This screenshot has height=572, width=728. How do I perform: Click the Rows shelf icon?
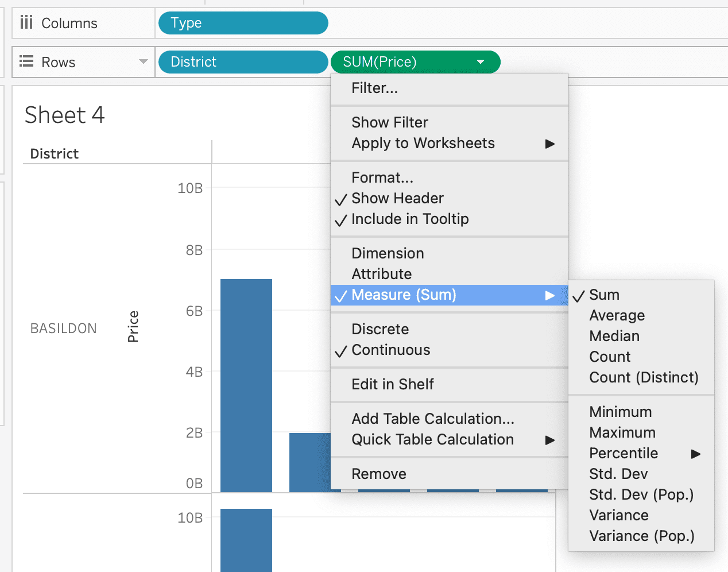[26, 61]
